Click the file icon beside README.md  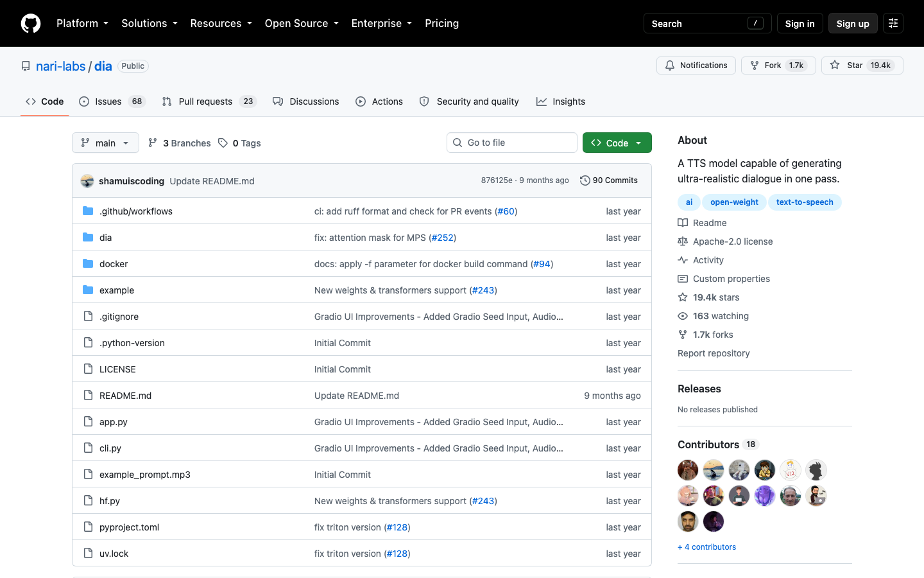[88, 396]
